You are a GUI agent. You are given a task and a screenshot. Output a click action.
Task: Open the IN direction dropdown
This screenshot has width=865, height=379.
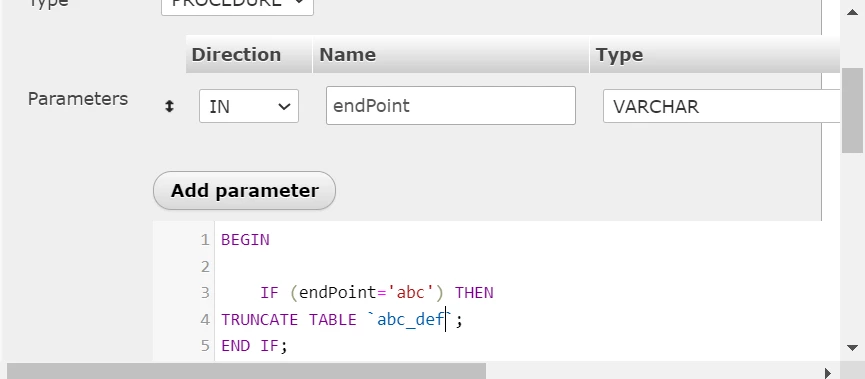(249, 106)
